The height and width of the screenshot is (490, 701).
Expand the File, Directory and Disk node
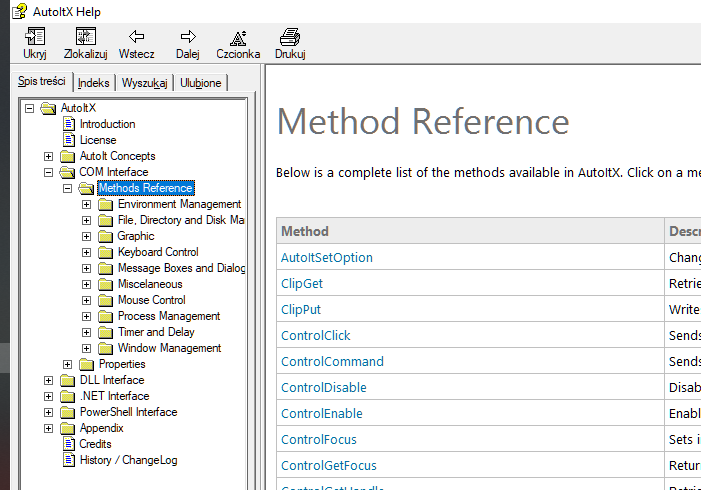tap(86, 220)
